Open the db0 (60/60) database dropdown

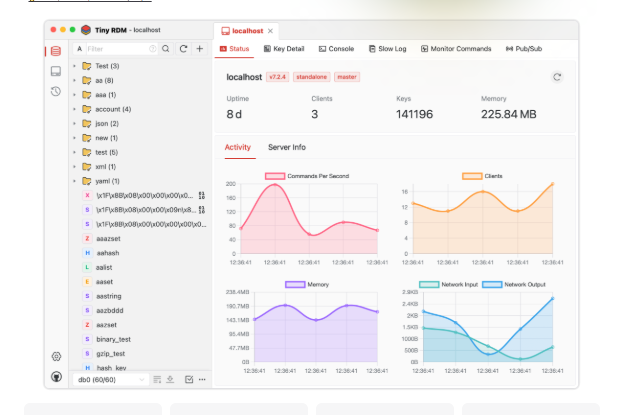[111, 379]
